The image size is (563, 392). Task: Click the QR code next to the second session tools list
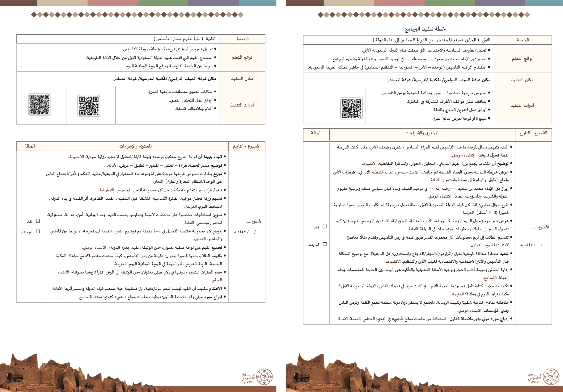(89, 106)
